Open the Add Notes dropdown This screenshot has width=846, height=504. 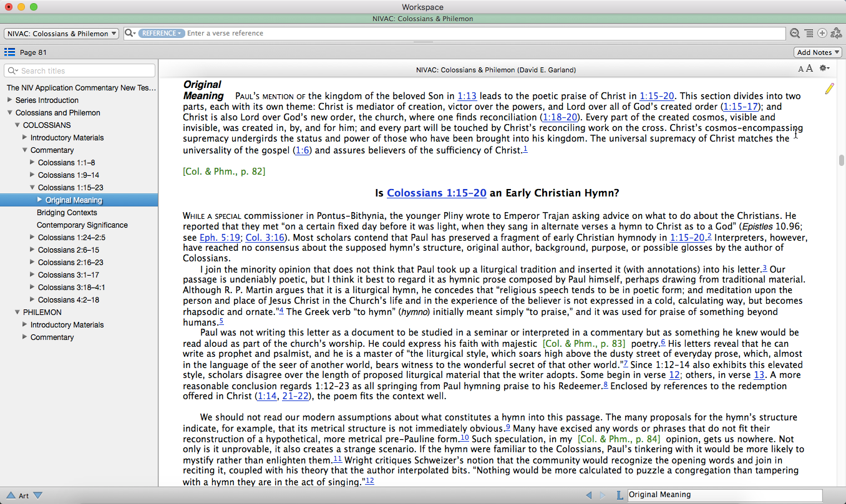(x=818, y=52)
